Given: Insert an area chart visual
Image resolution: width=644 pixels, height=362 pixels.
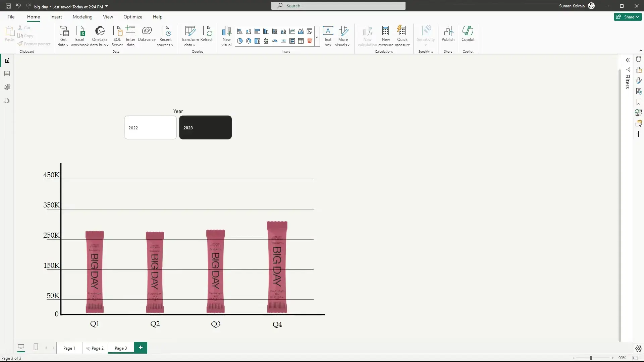Looking at the screenshot, I should coord(301,32).
